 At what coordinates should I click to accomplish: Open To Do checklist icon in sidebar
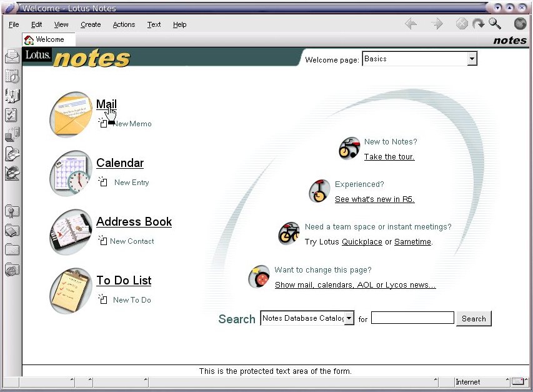11,115
